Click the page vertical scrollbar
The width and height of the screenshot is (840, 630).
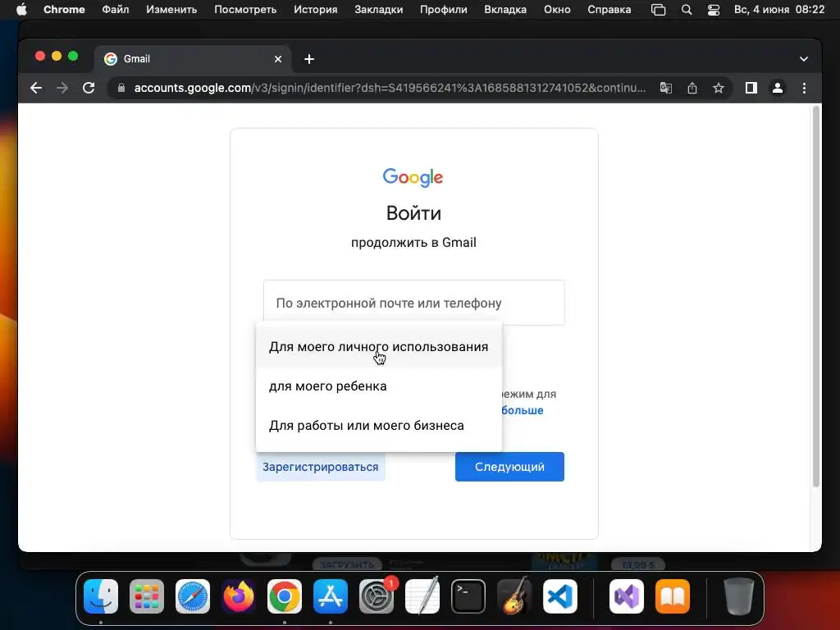tap(816, 296)
